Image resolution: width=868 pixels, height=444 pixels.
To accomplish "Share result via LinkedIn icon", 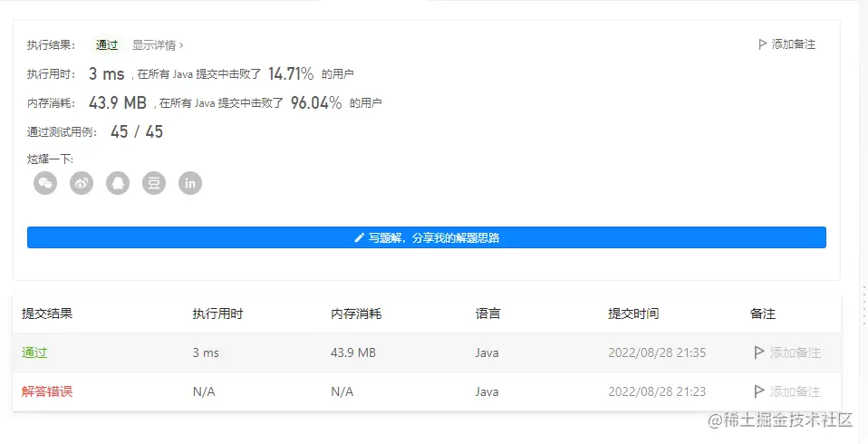I will pyautogui.click(x=190, y=183).
